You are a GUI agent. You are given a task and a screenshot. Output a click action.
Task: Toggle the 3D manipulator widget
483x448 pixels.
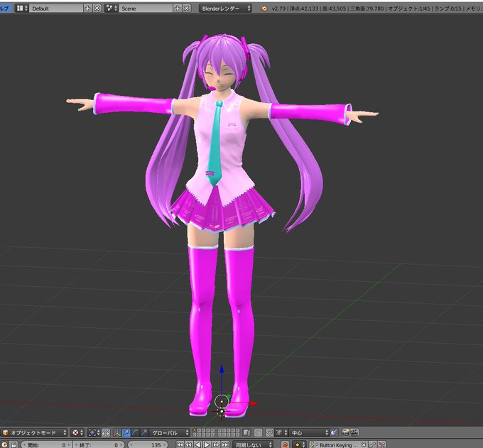117,432
